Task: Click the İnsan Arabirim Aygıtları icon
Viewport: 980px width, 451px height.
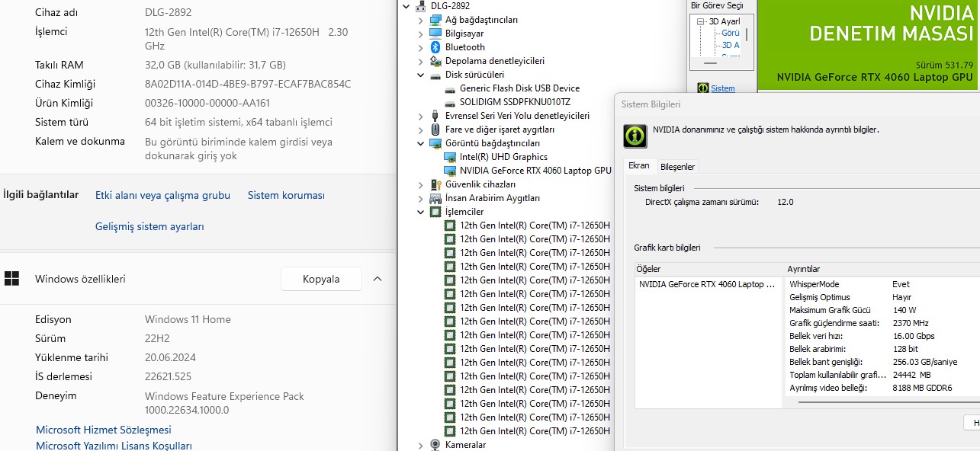Action: point(435,198)
